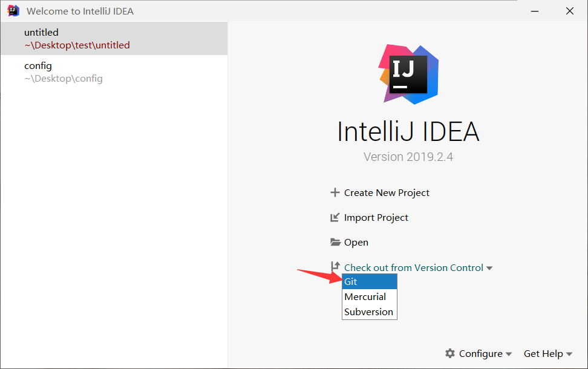Image resolution: width=588 pixels, height=369 pixels.
Task: Click the Configure gear icon
Action: tap(450, 353)
